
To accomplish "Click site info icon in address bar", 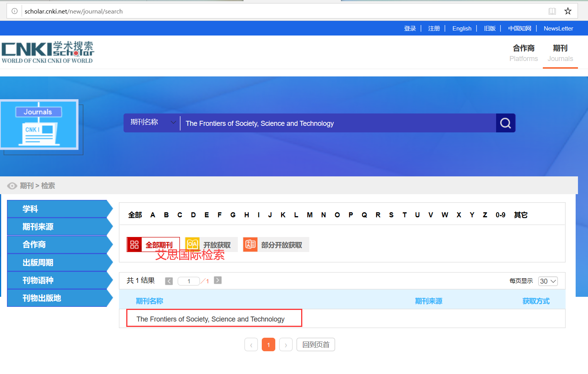I will point(15,11).
